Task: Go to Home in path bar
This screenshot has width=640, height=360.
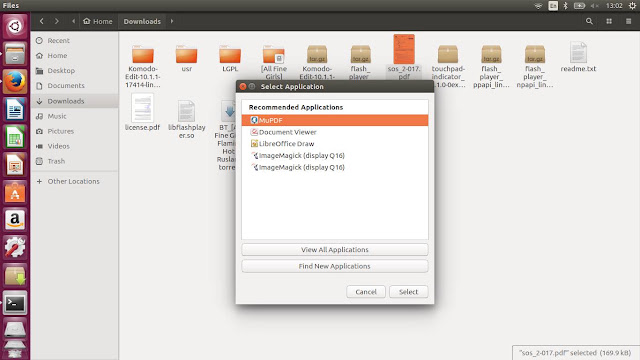Action: tap(98, 21)
